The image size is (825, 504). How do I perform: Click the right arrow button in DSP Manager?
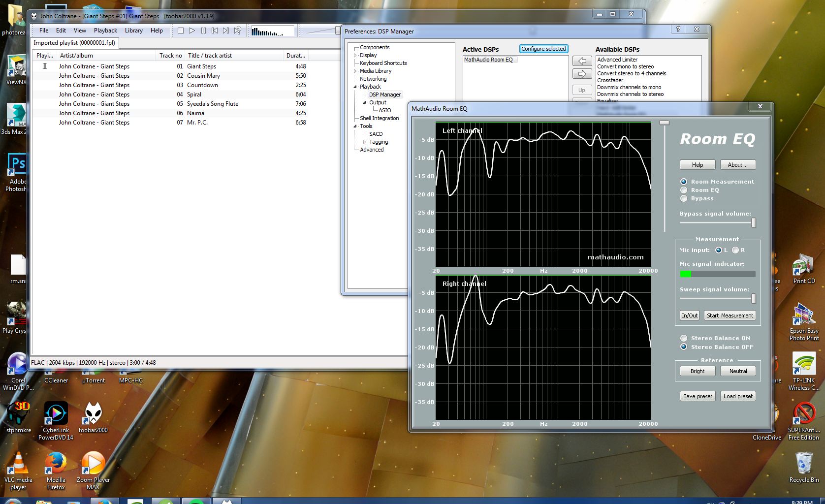(582, 74)
